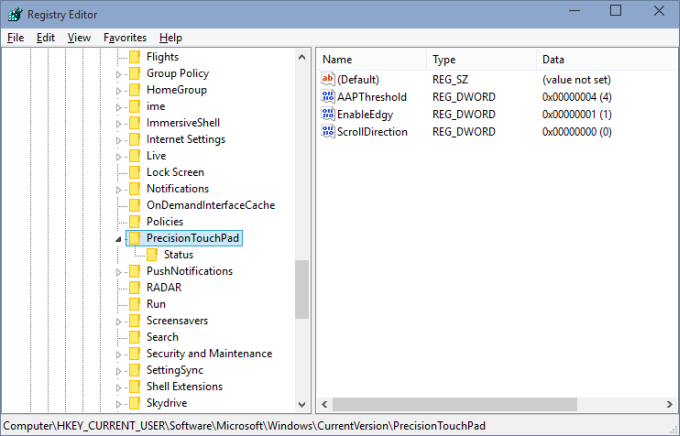
Task: Click the tree pane vertical scrollbar thumb
Action: 302,288
